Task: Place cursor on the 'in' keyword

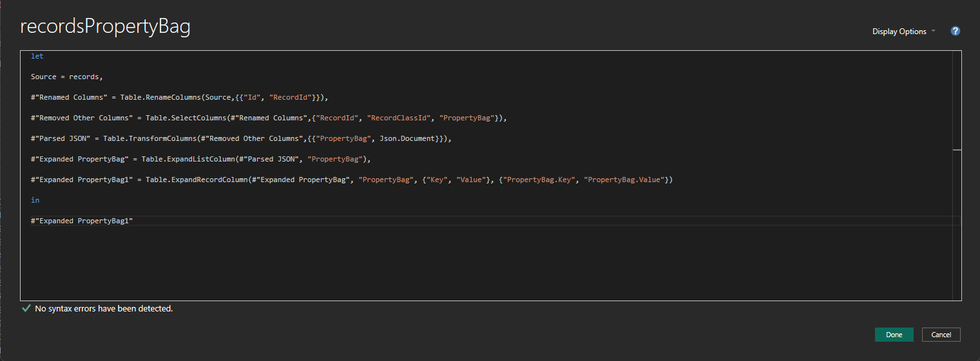Action: coord(35,201)
